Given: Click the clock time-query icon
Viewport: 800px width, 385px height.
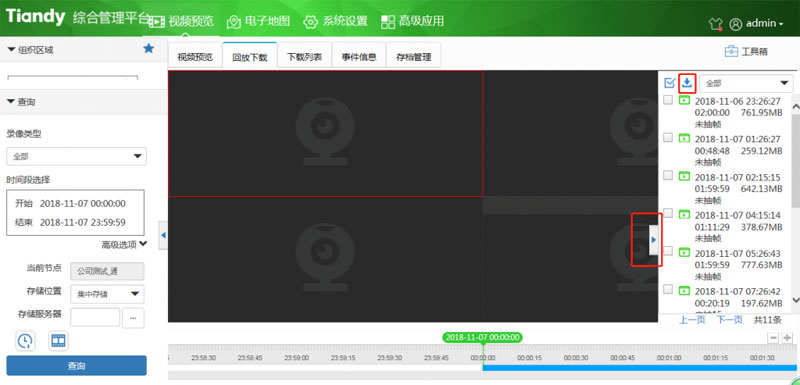Looking at the screenshot, I should 25,341.
